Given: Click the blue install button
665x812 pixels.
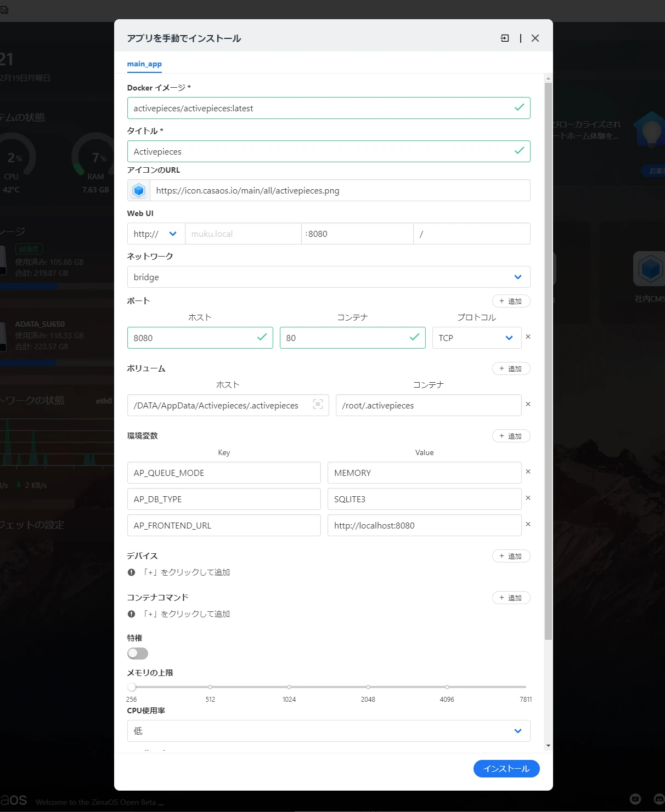Looking at the screenshot, I should (506, 769).
